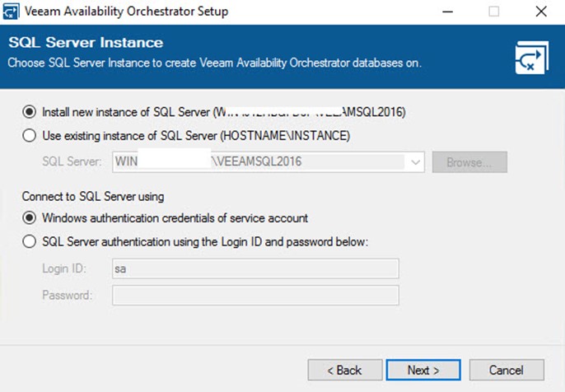Click the 'Choose SQL Server Instance' description text
This screenshot has width=565, height=392.
[214, 63]
